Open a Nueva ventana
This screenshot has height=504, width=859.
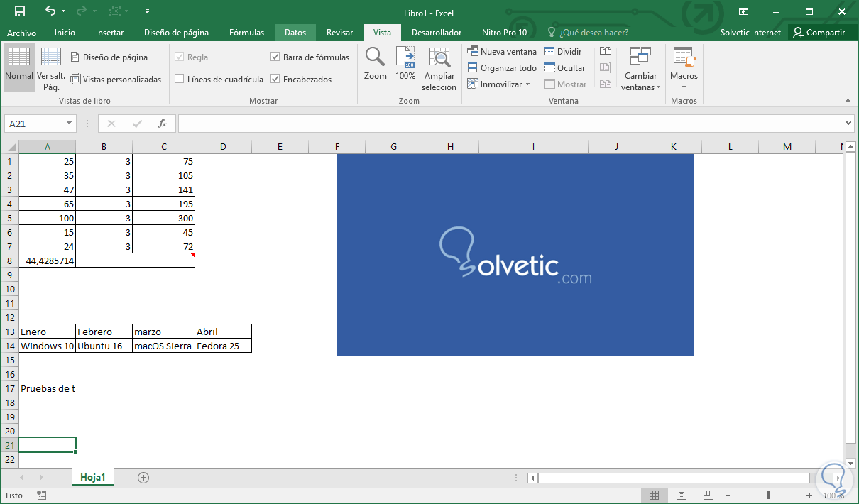click(x=502, y=52)
